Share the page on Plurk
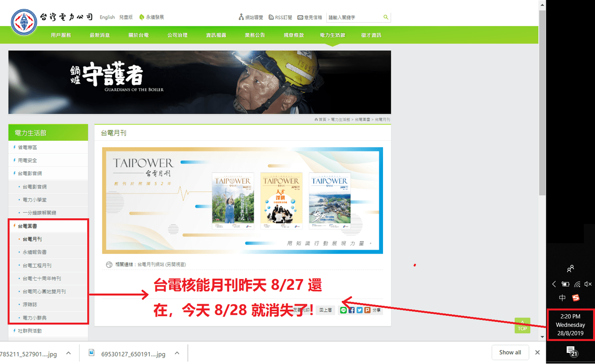The height and width of the screenshot is (364, 595). [367, 310]
